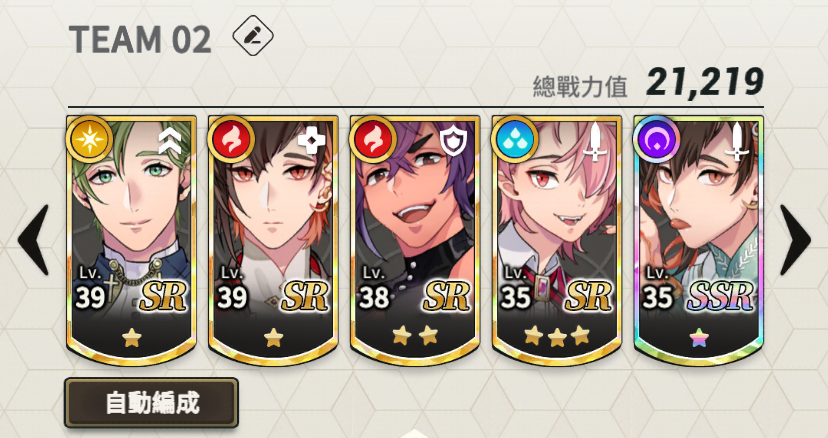The width and height of the screenshot is (828, 438).
Task: Click the fire element icon on purple-haired card
Action: pos(373,139)
